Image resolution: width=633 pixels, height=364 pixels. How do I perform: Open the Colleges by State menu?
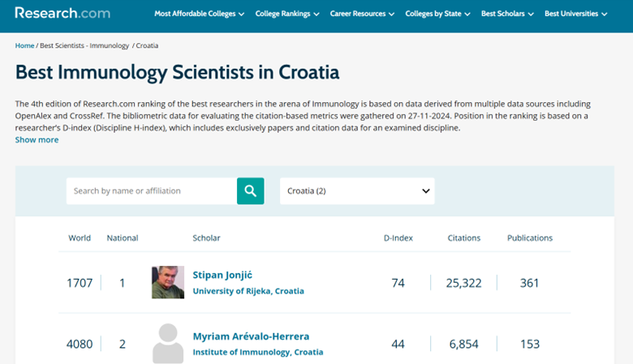[x=437, y=14]
